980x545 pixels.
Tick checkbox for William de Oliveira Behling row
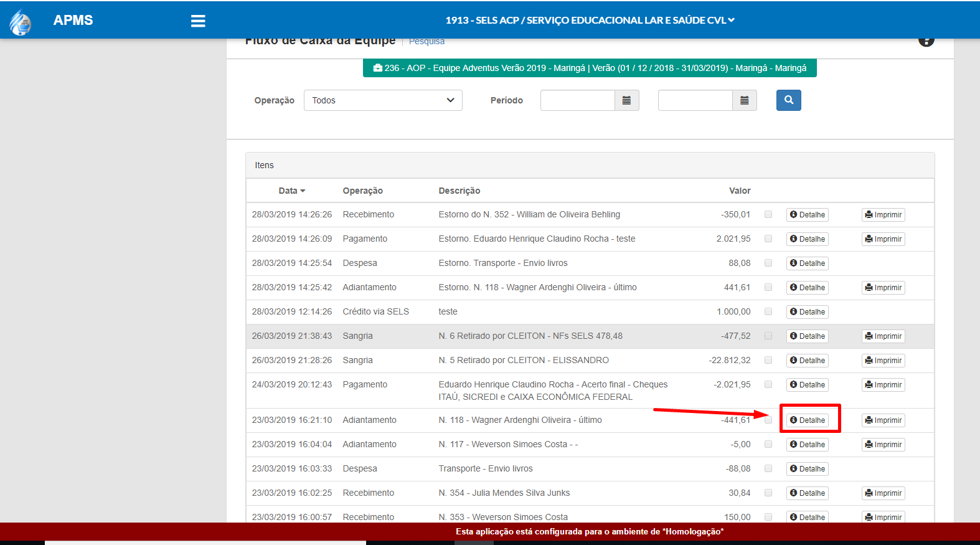click(768, 214)
